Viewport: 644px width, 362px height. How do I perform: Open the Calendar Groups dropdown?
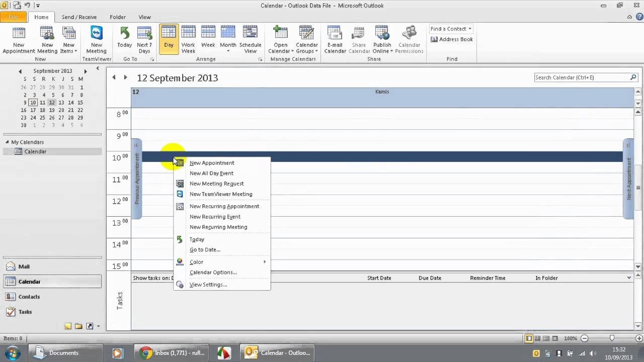[x=307, y=40]
